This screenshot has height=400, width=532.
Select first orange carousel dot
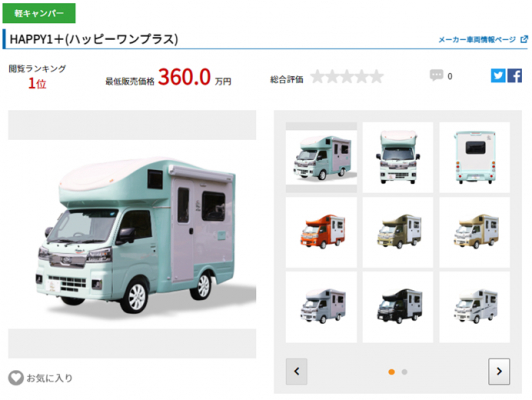[392, 372]
